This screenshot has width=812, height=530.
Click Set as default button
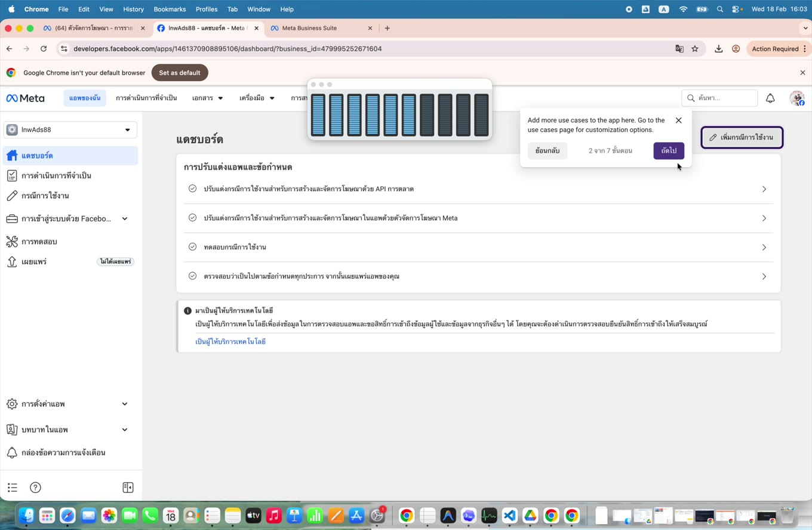point(180,73)
